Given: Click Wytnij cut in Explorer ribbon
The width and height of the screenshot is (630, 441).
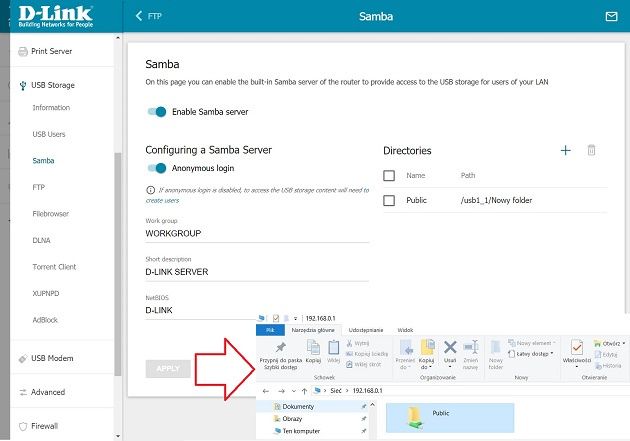Looking at the screenshot, I should (358, 343).
